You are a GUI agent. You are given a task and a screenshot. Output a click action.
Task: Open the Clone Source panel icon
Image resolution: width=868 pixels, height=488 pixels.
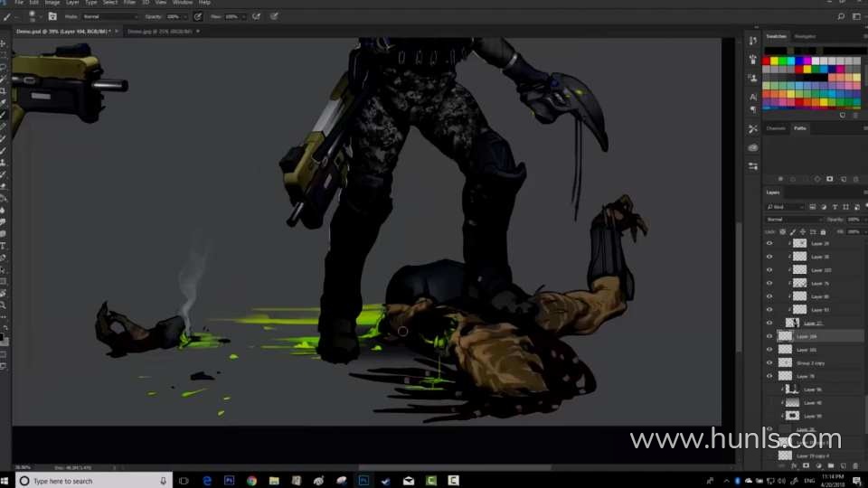click(x=753, y=78)
